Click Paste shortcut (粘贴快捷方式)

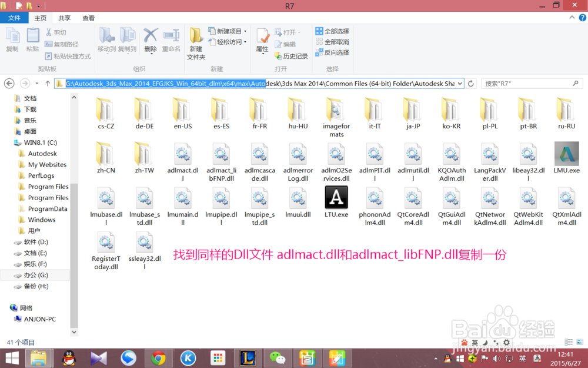tap(68, 57)
